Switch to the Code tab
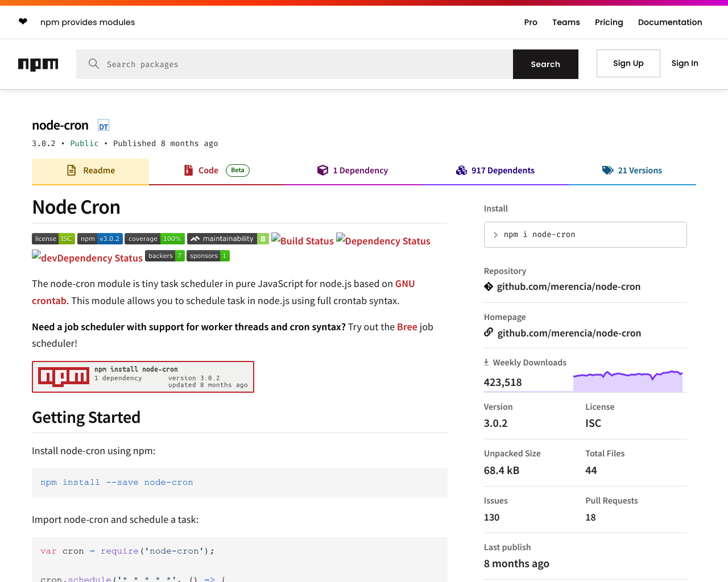This screenshot has height=582, width=728. click(217, 171)
